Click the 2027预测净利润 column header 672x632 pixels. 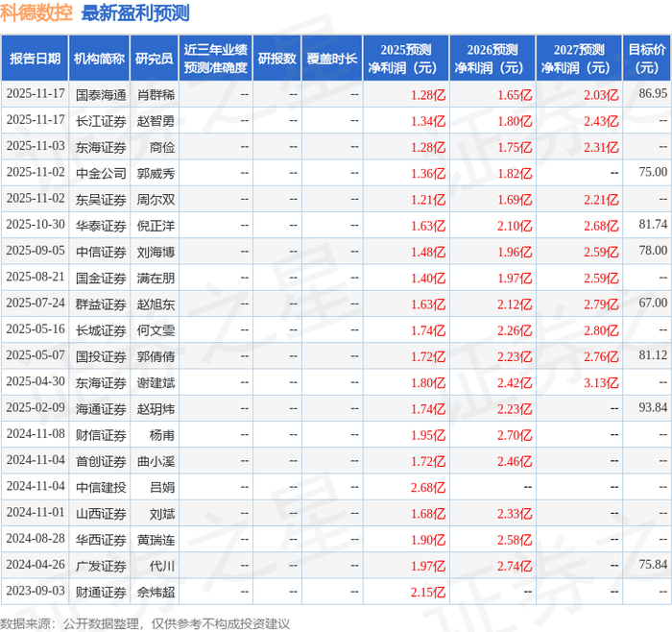[579, 59]
